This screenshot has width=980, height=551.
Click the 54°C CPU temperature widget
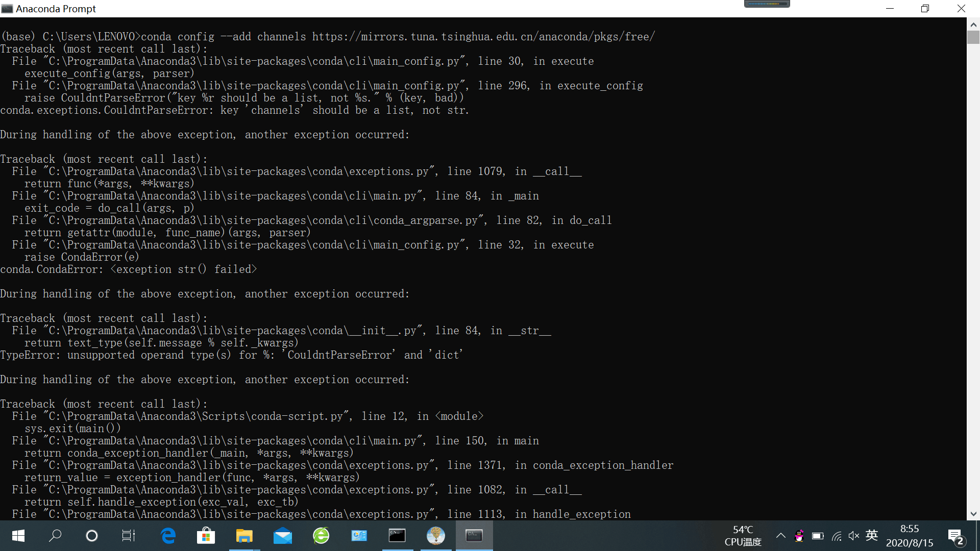coord(743,536)
